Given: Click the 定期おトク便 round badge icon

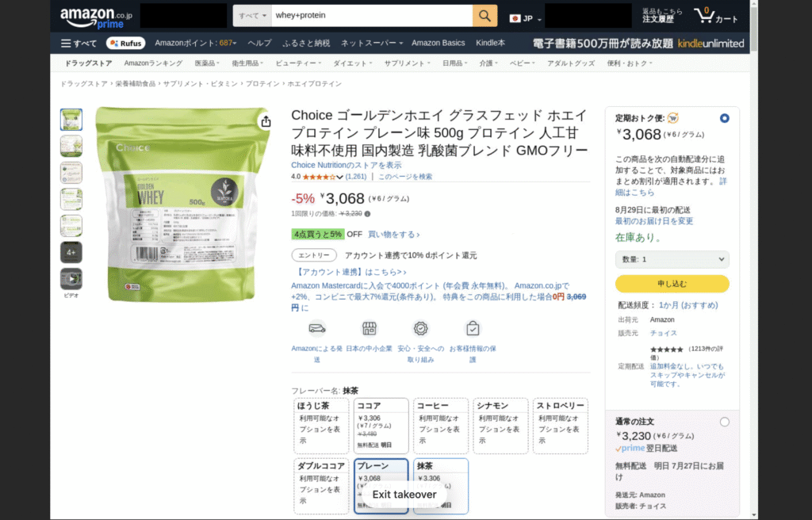Looking at the screenshot, I should pos(672,118).
